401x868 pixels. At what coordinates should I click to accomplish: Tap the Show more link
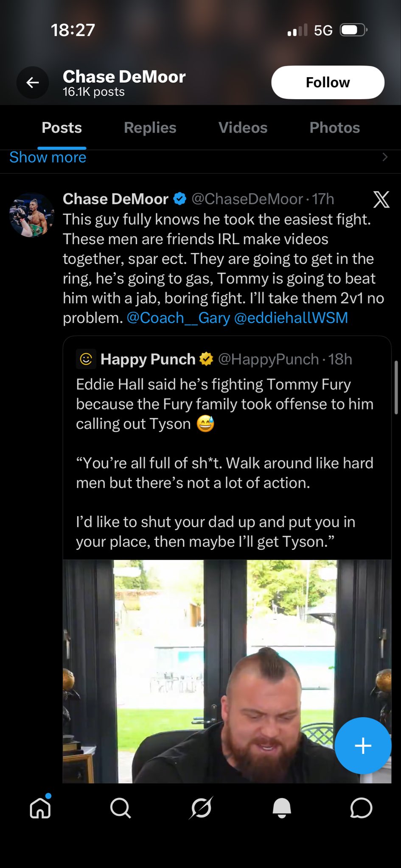click(48, 157)
